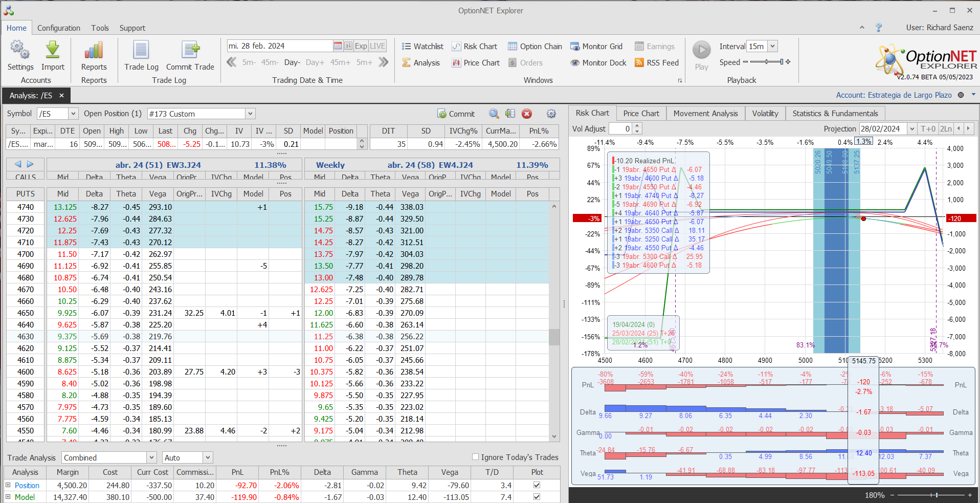Switch to the Movement Analysis tab
980x503 pixels.
click(x=706, y=114)
